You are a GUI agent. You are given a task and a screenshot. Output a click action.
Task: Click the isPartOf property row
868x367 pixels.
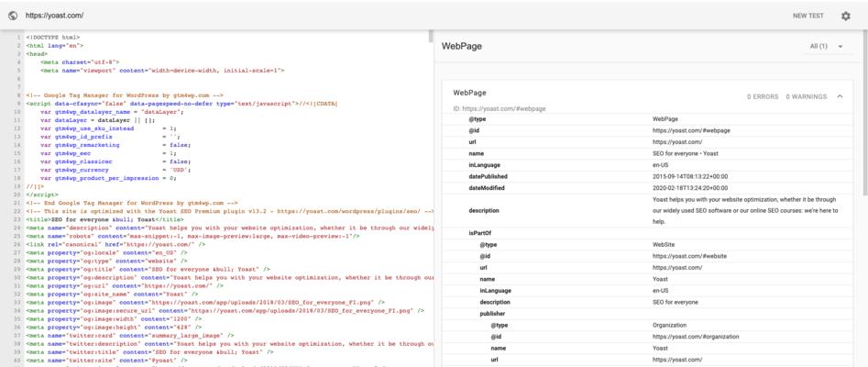[648, 233]
